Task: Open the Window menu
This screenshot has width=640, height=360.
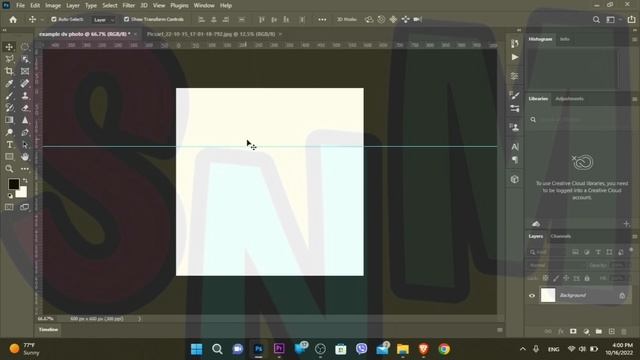Action: point(204,6)
